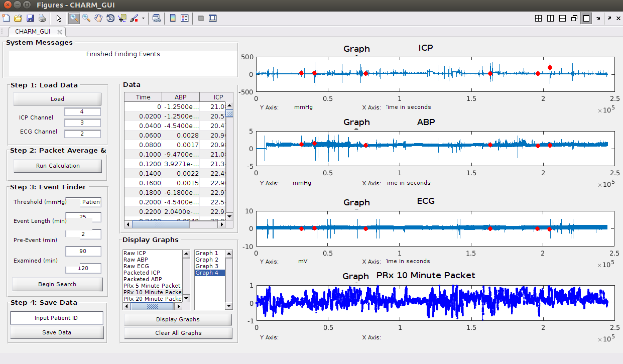Screen dimensions: 623x364
Task: Insert a colorbar from the toolbar
Action: coord(173,19)
